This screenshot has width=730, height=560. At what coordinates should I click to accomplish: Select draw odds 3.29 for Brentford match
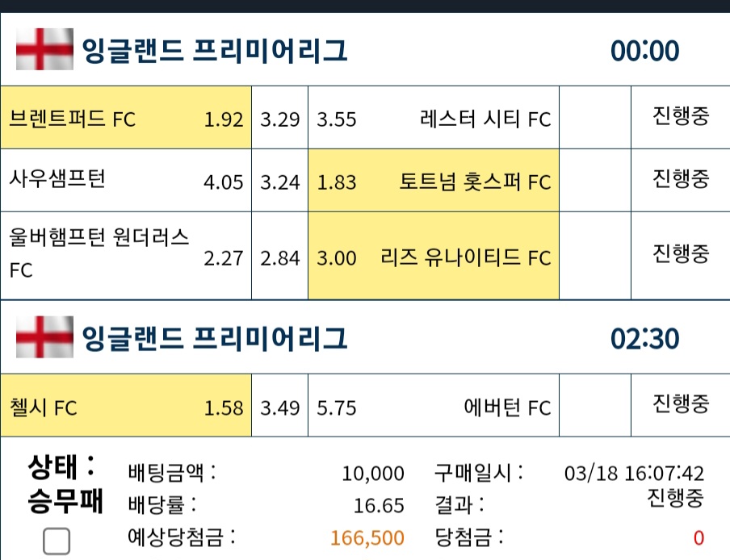279,118
